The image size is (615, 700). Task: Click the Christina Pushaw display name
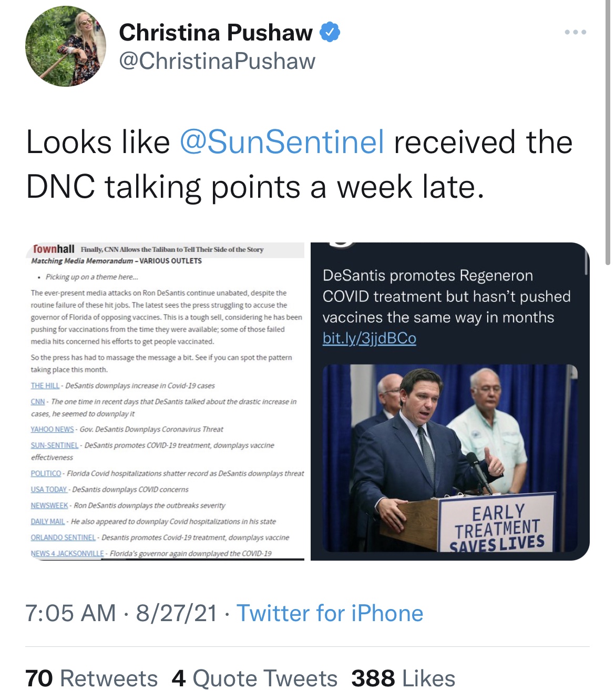216,33
